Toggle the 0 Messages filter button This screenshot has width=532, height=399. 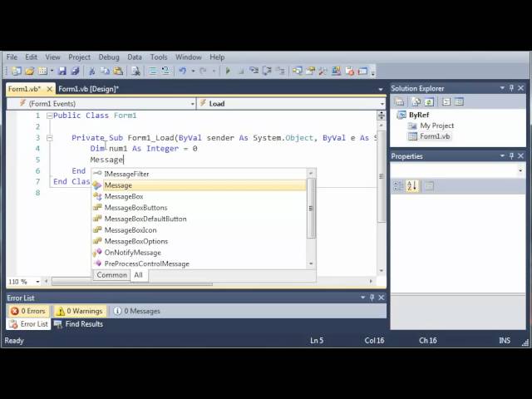coord(136,311)
